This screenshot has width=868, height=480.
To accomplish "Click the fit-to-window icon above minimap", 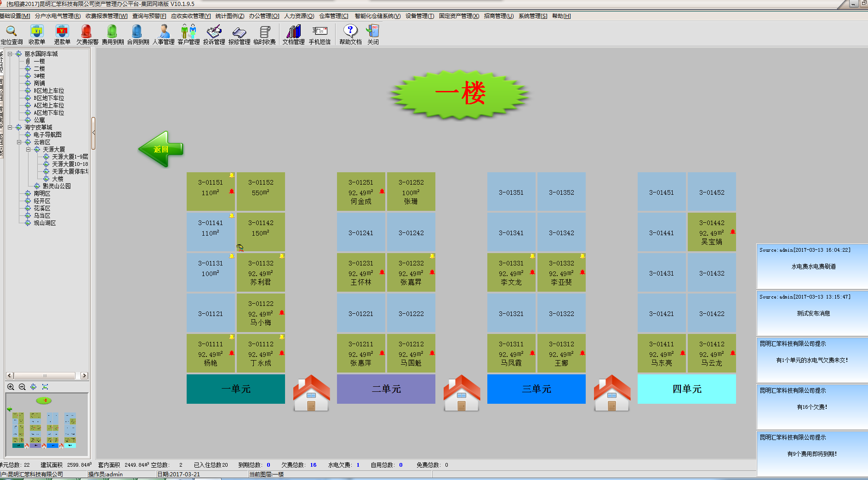I will 45,387.
